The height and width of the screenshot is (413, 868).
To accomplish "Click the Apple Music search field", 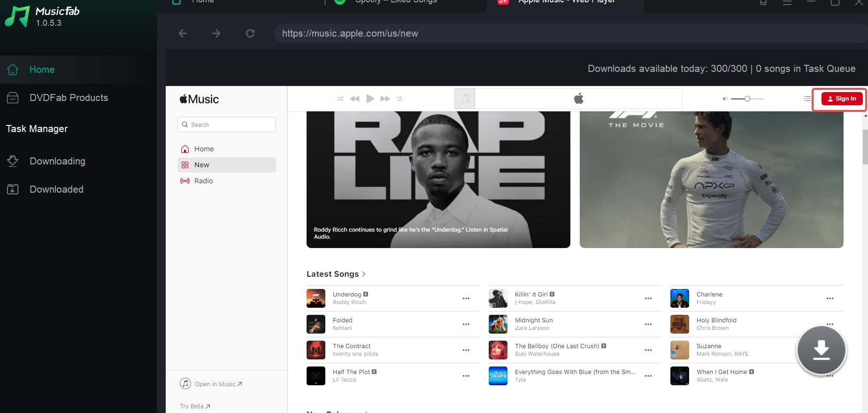I will pos(227,125).
